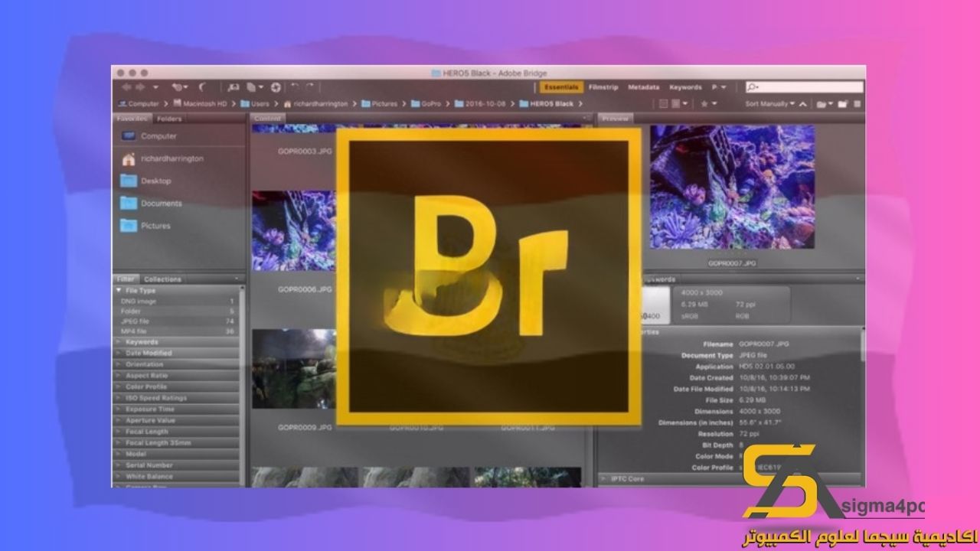This screenshot has height=551, width=980.
Task: Select the Folders panel tab
Action: pos(169,119)
